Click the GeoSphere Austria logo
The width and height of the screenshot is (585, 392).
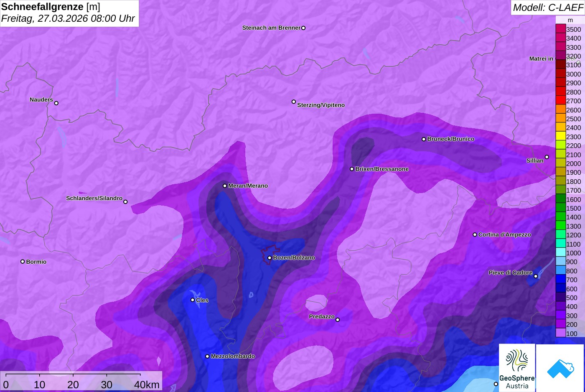click(x=517, y=368)
